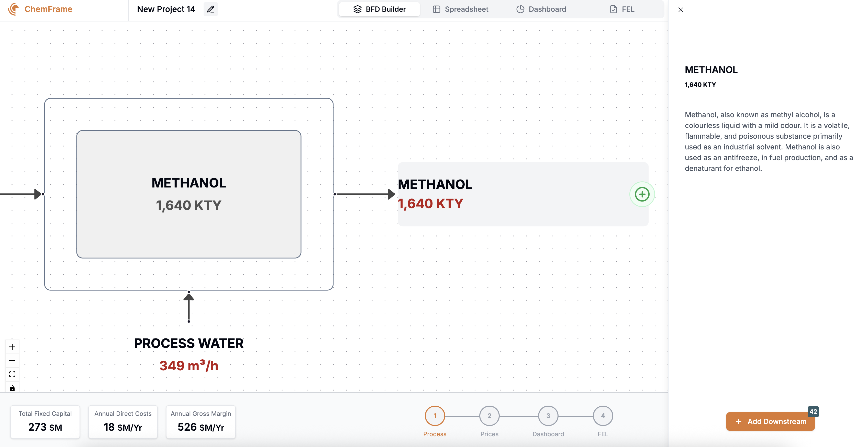Screen dimensions: 868x447
Task: Click the Process Water 349 m³/h label
Action: coord(189,354)
